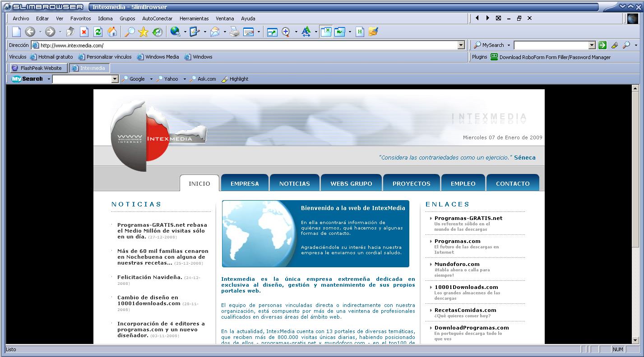Click the mail envelope icon
This screenshot has height=357, width=644.
pos(215,32)
